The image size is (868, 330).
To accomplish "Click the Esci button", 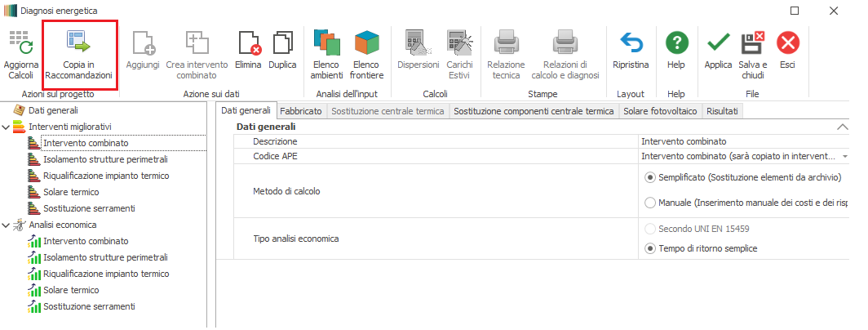I will (787, 43).
